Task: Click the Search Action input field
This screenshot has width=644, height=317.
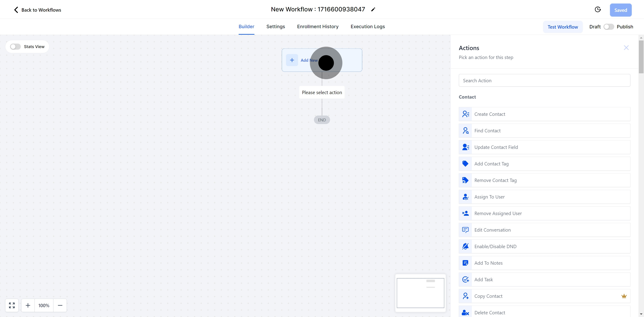Action: (x=544, y=80)
